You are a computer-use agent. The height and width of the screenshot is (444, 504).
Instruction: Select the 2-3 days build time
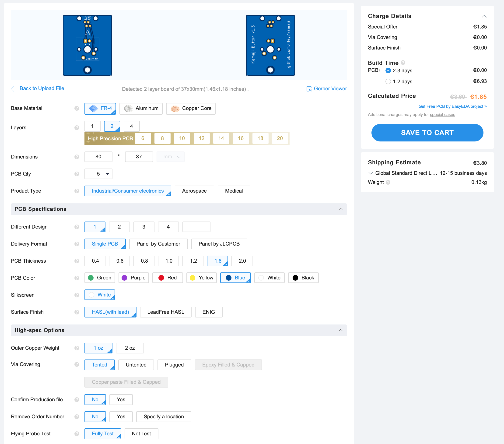[x=388, y=70]
